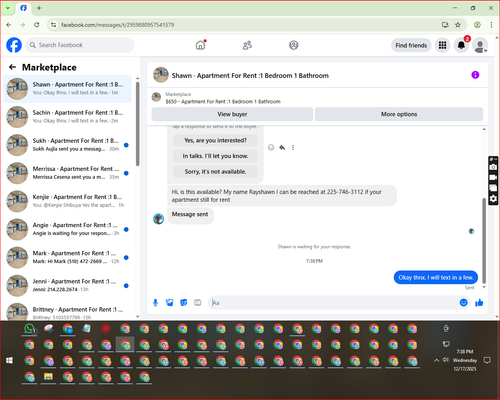The image size is (500, 400).
Task: Click the conversation list scrollbar
Action: [x=138, y=123]
